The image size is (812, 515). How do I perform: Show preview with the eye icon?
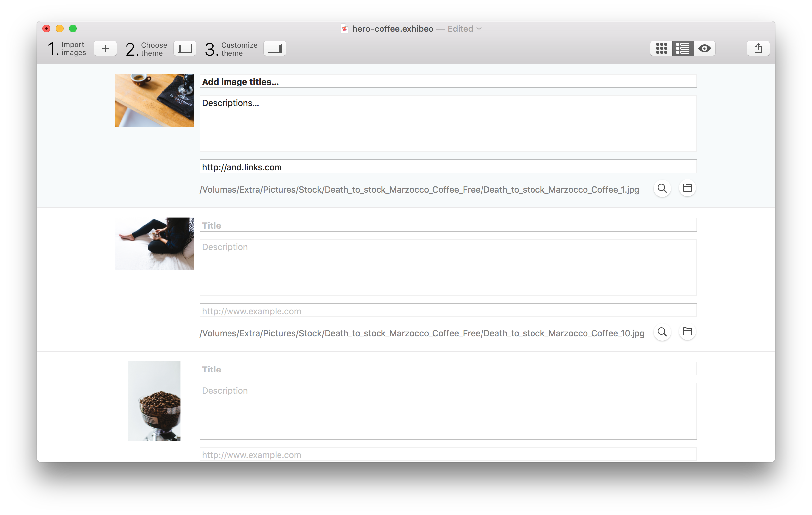coord(704,49)
